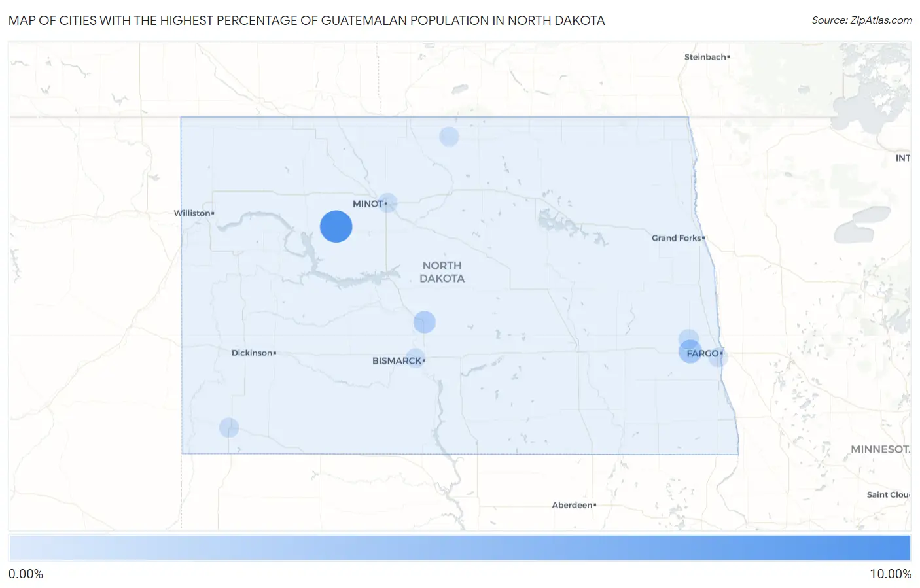Image resolution: width=920 pixels, height=588 pixels.
Task: Click the Williston city label
Action: (194, 213)
